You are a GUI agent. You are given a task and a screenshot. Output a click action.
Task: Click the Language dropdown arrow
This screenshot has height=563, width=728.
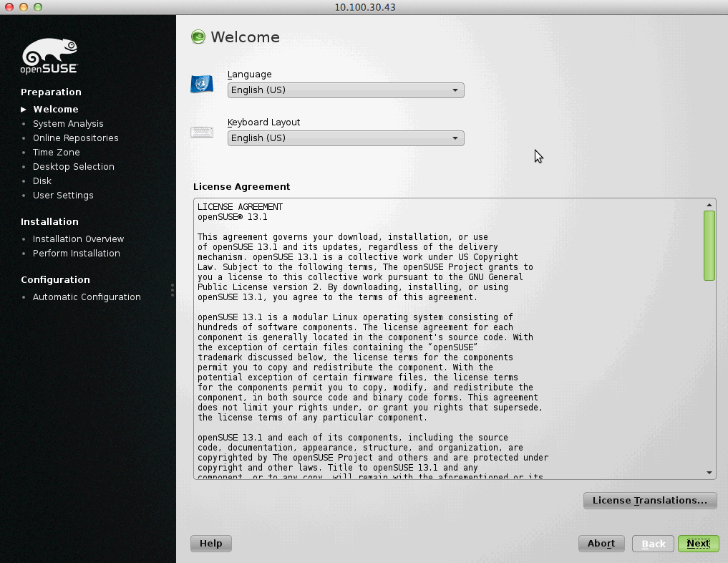[455, 90]
